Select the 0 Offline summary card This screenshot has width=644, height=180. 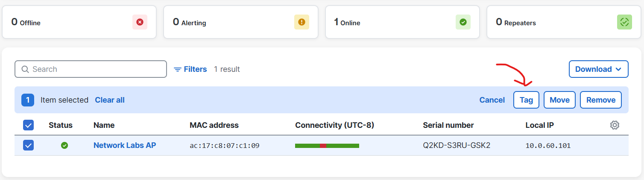(x=79, y=22)
